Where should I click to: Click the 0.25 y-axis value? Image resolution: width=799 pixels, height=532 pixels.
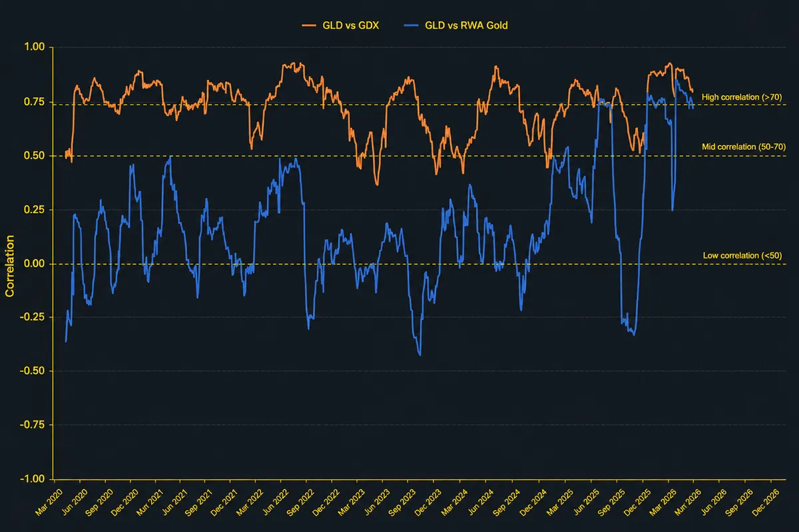[35, 209]
